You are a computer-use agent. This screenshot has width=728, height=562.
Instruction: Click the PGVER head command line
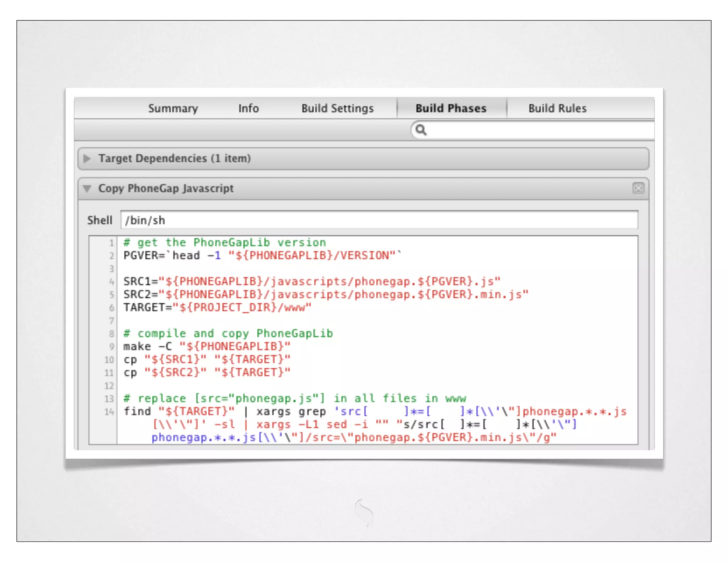point(262,255)
